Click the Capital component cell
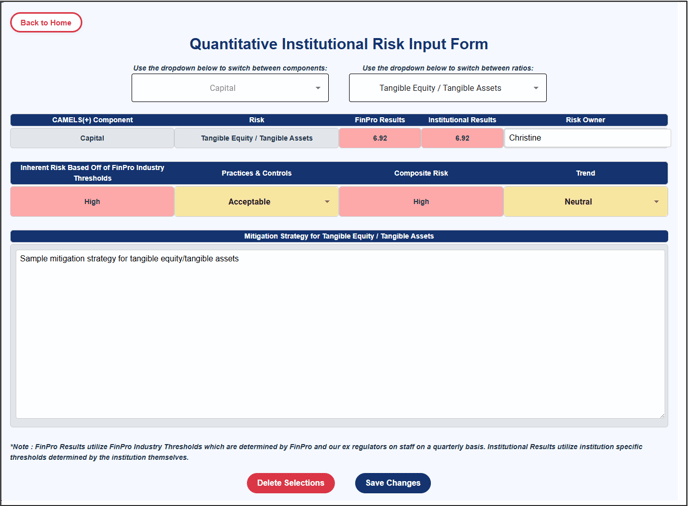Viewport: 688px width, 506px height. click(92, 138)
